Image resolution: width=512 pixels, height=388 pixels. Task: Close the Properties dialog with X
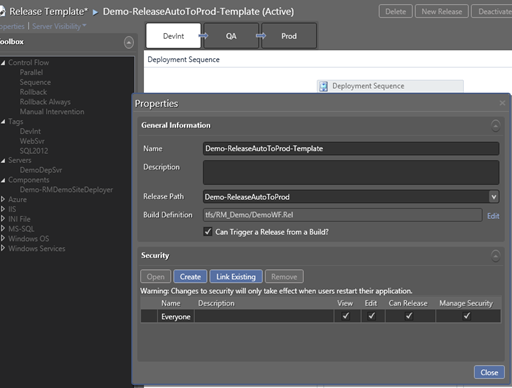coord(502,103)
